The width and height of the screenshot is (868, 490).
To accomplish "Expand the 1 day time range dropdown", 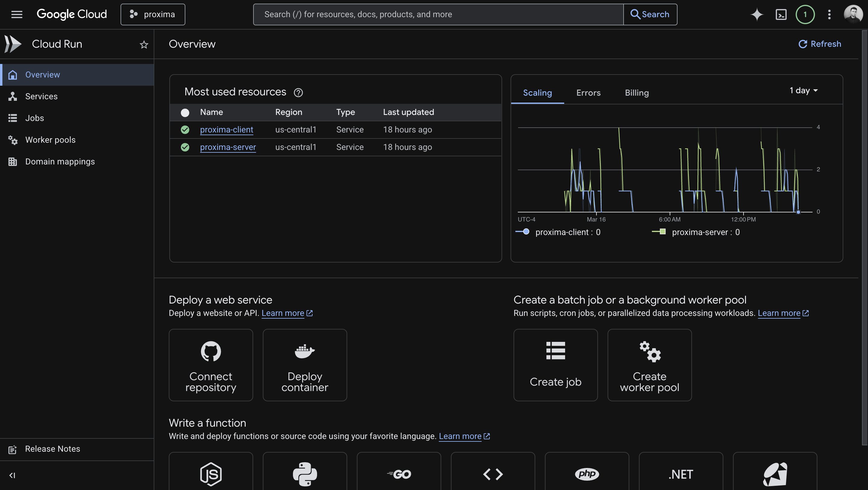I will (x=804, y=91).
